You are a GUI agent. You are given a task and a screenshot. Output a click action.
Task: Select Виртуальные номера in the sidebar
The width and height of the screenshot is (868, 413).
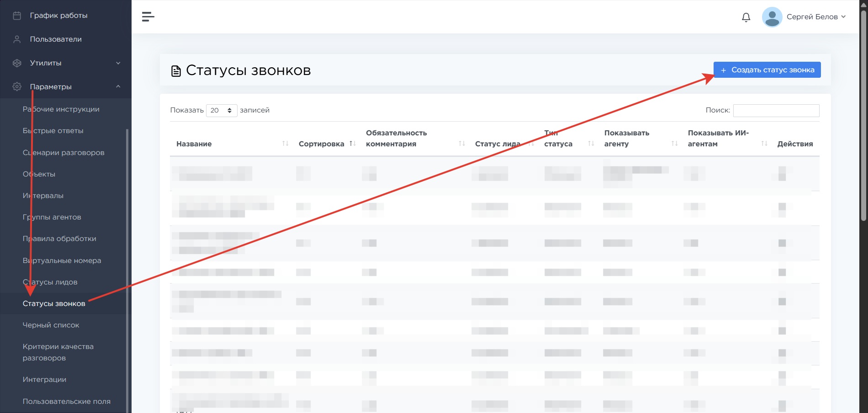click(x=62, y=261)
